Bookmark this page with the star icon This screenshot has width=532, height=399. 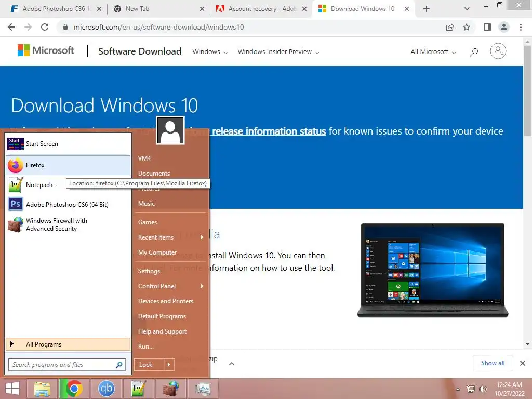(x=467, y=27)
